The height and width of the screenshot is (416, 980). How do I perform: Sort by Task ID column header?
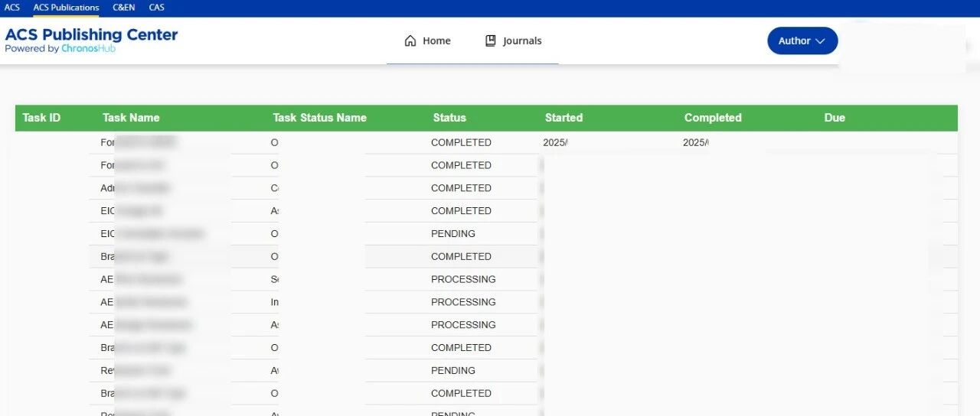point(41,118)
